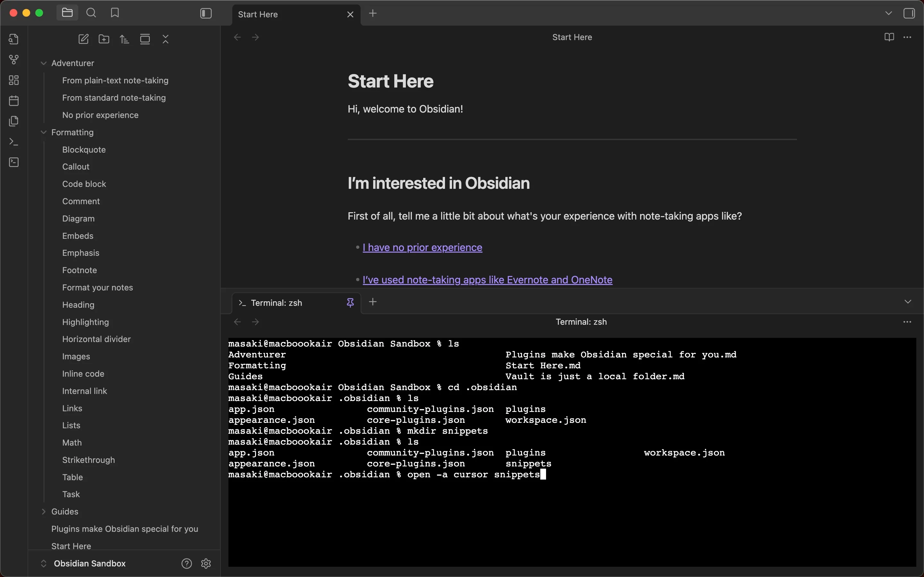Open the Callout note in file tree

(x=76, y=167)
